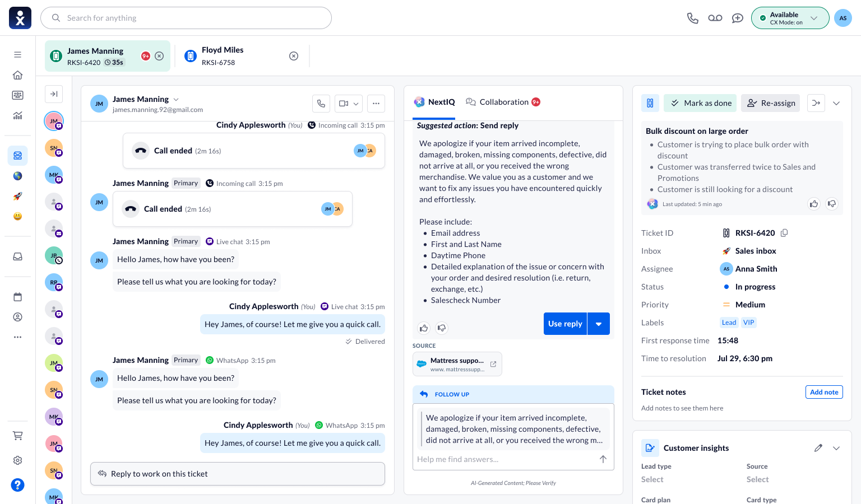Click the Lead label tag
Screen dimensions: 861x504
[x=729, y=323]
